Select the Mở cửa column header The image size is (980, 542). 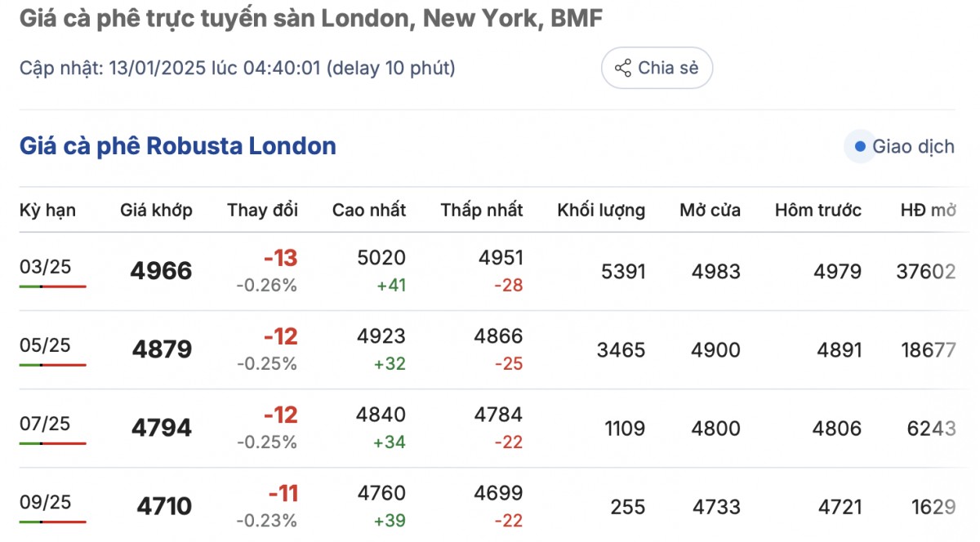[710, 210]
